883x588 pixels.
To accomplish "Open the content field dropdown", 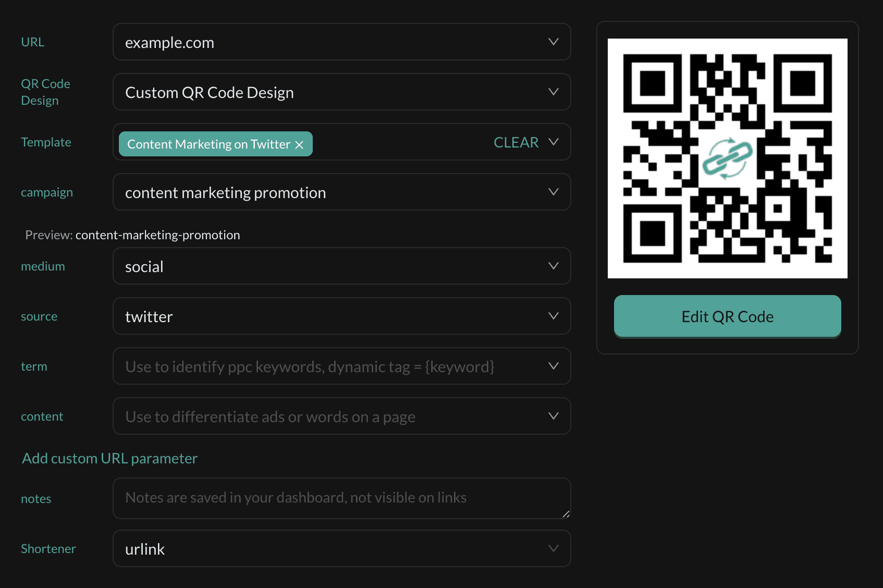I will point(554,416).
